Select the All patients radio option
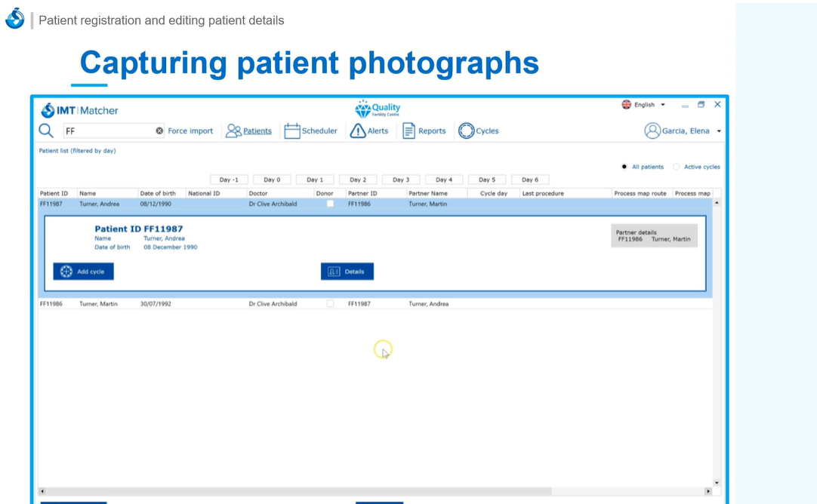 click(624, 167)
